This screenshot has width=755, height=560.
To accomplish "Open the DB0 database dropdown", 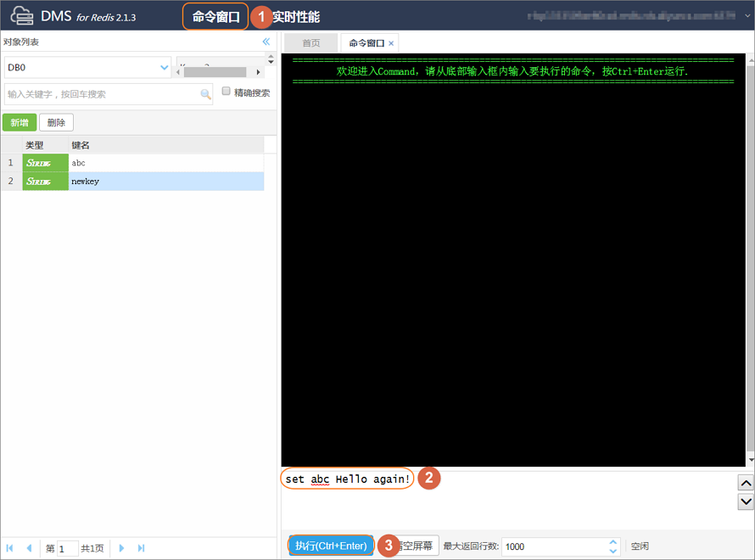I will [x=87, y=67].
